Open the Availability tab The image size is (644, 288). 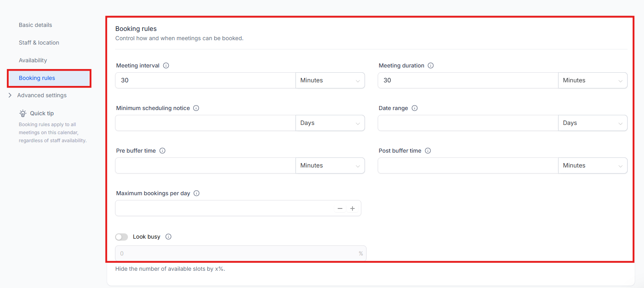33,60
